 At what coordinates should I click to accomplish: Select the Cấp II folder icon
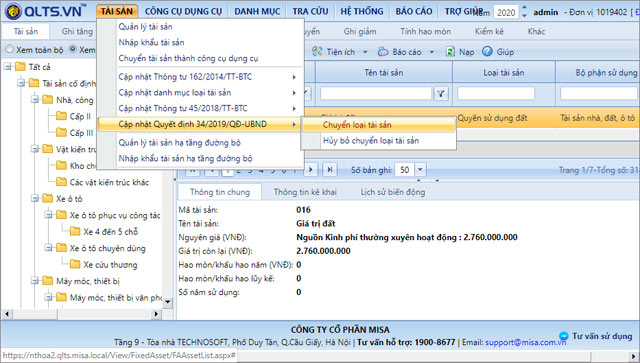[62, 116]
